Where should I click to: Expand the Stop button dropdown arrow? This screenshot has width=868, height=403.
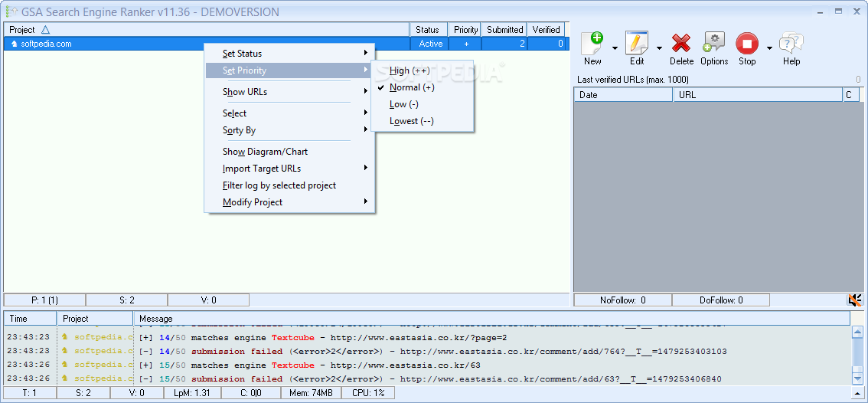[769, 48]
